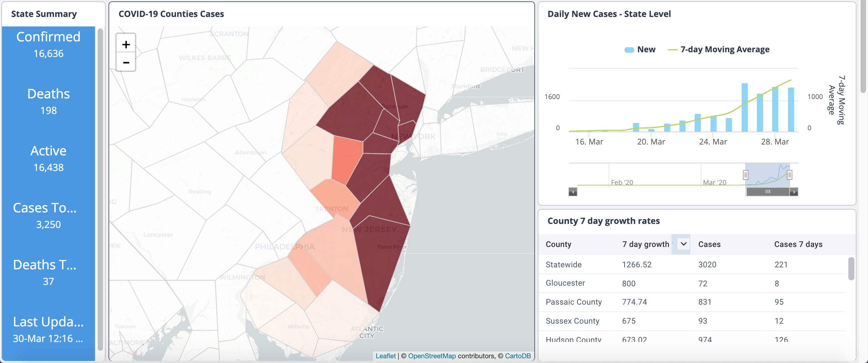The height and width of the screenshot is (363, 868).
Task: Click the growth rates table scrollbar
Action: point(851,269)
